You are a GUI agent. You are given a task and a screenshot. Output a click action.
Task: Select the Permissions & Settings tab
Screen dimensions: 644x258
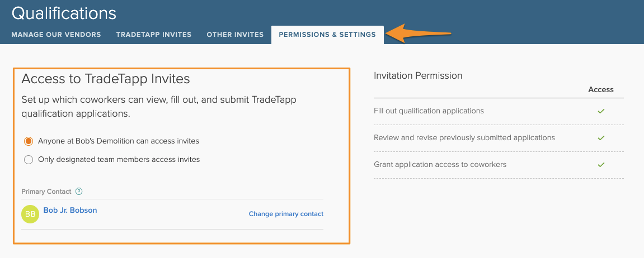click(x=327, y=35)
